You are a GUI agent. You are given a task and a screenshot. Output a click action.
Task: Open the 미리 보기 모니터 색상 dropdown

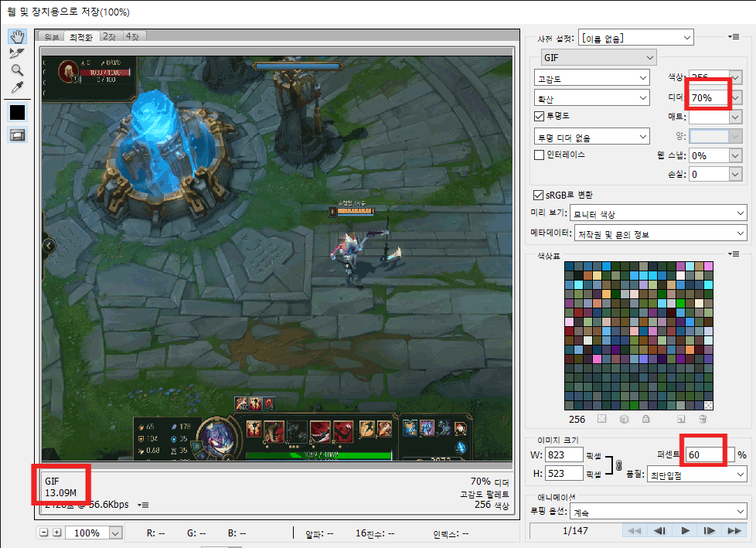[658, 213]
